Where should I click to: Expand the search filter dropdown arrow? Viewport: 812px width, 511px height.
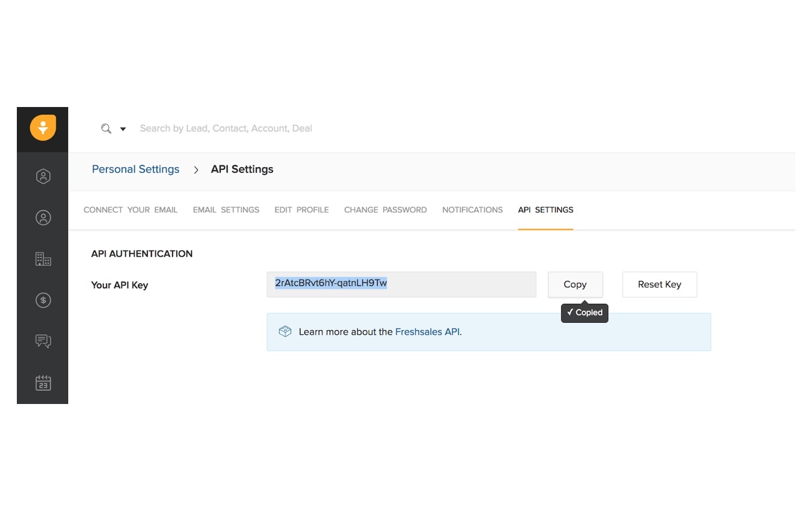point(123,129)
